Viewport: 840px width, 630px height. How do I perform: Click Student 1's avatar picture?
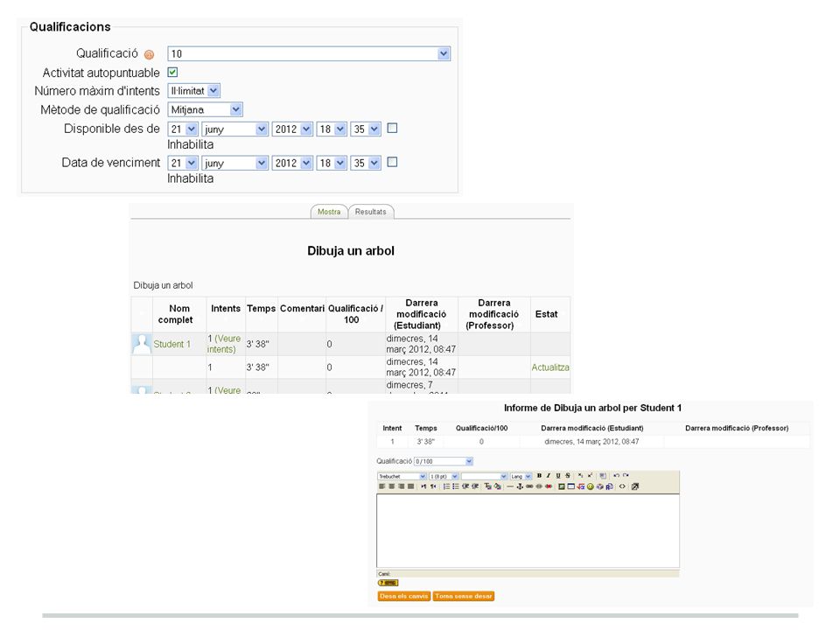tap(142, 344)
